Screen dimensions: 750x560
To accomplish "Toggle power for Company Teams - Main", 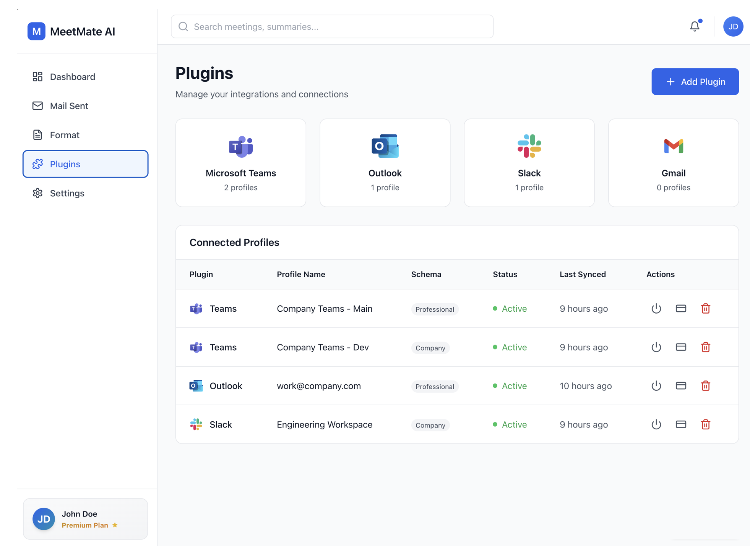I will [656, 308].
